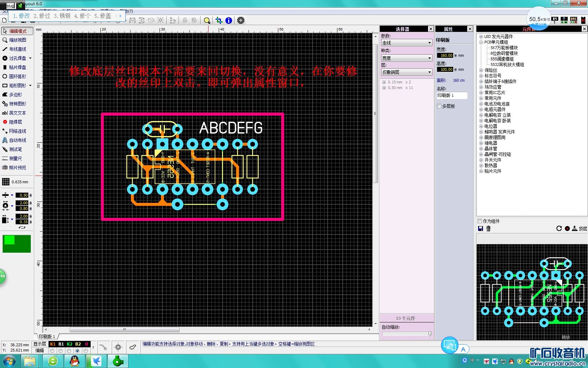Click the save floppy icon in component panel

(x=481, y=229)
